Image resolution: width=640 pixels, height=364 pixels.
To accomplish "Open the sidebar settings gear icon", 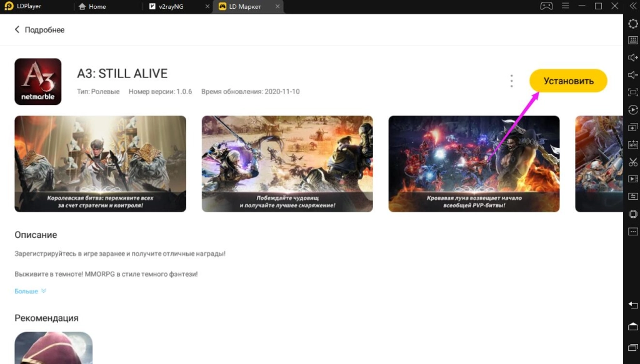I will click(x=632, y=23).
